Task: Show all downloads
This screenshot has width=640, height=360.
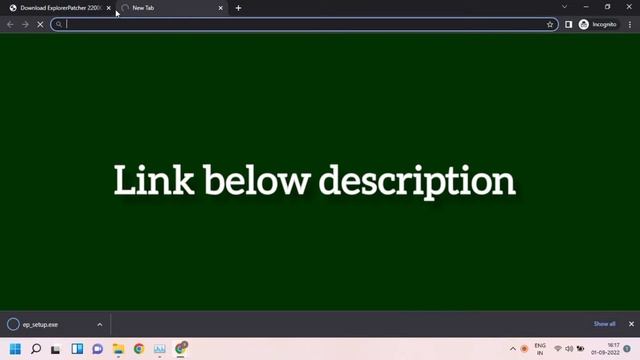Action: click(604, 324)
